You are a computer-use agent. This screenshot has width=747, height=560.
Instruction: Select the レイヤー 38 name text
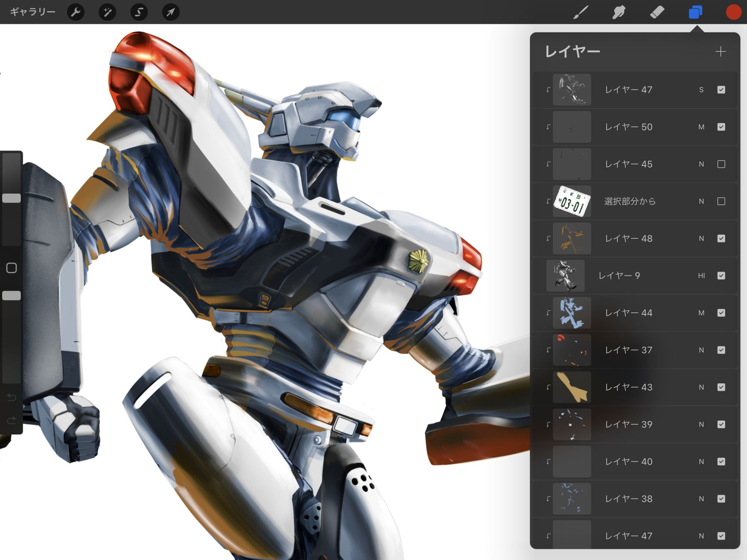coord(629,499)
